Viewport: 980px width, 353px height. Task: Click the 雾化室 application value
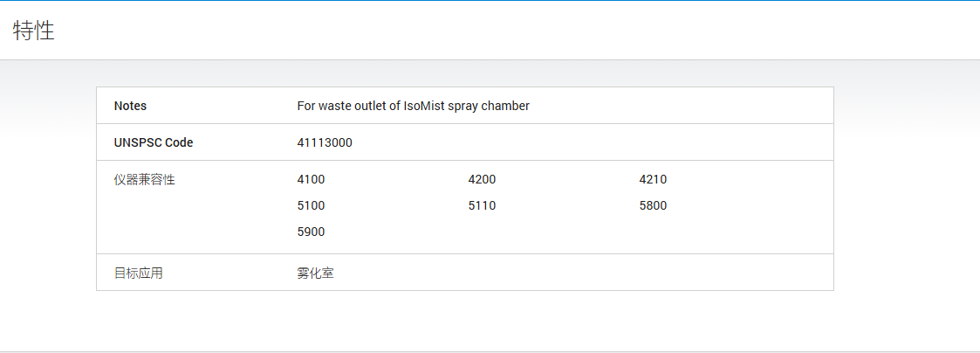[x=315, y=273]
